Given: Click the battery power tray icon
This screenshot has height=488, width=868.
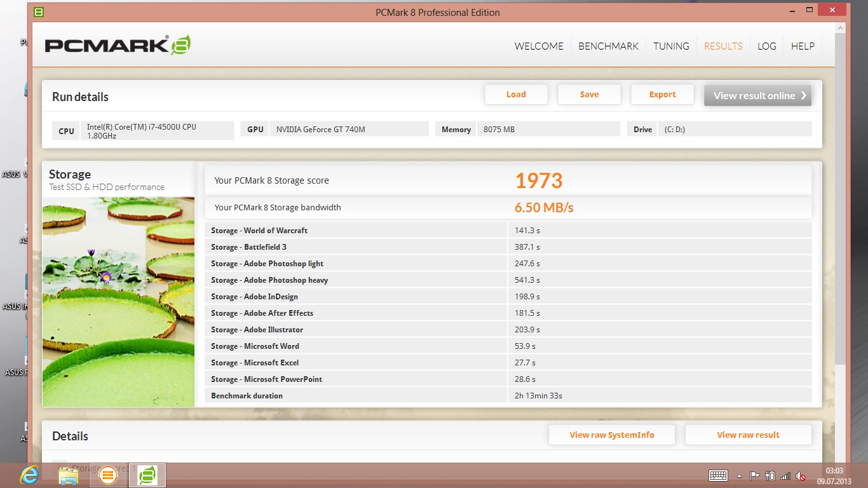Looking at the screenshot, I should pos(770,475).
